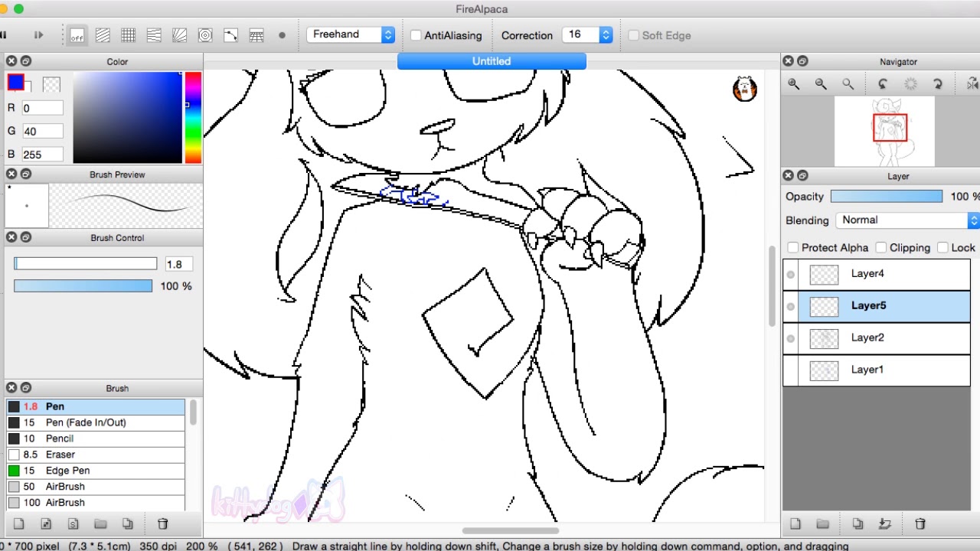The width and height of the screenshot is (980, 551).
Task: Enable the AntiAliasing checkbox
Action: pos(416,35)
